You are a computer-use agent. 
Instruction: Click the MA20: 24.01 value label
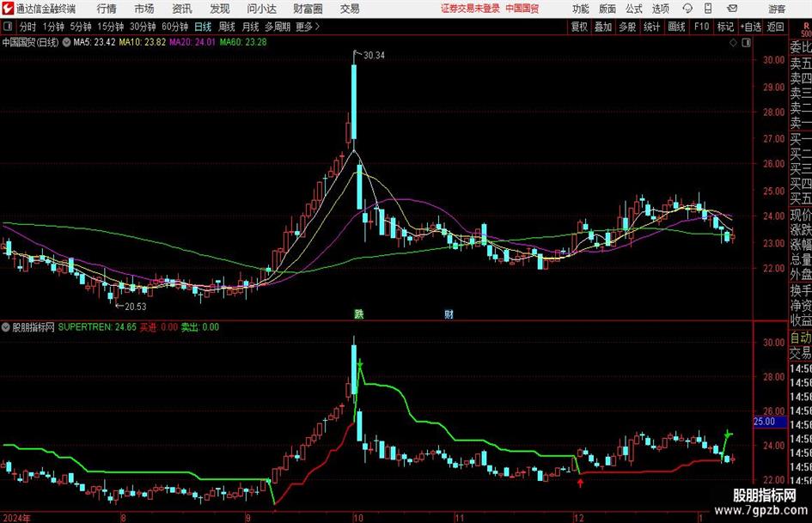click(192, 42)
